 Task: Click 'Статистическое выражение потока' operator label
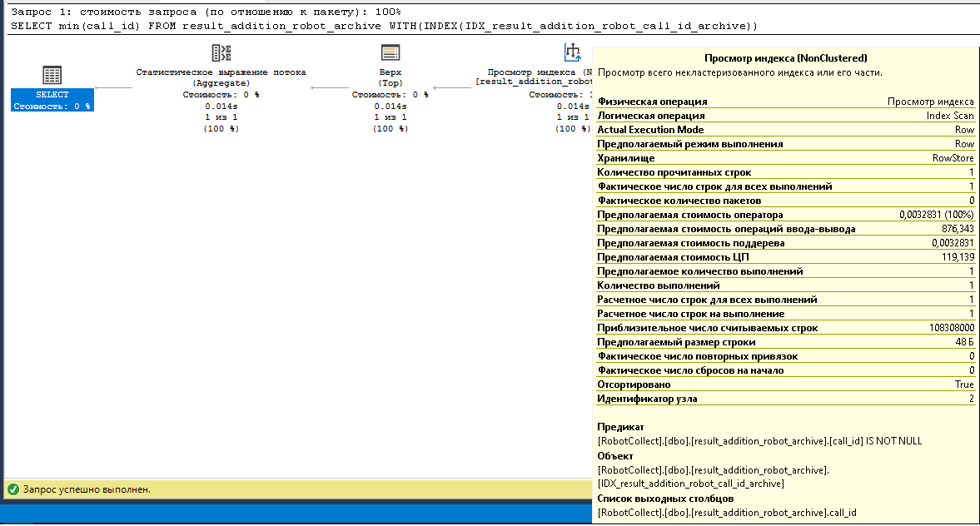(x=221, y=72)
